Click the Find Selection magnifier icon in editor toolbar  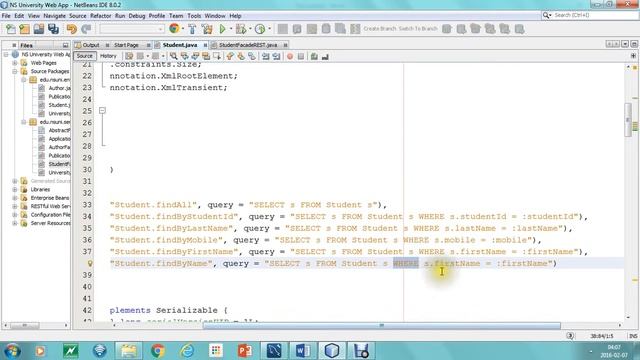(174, 56)
